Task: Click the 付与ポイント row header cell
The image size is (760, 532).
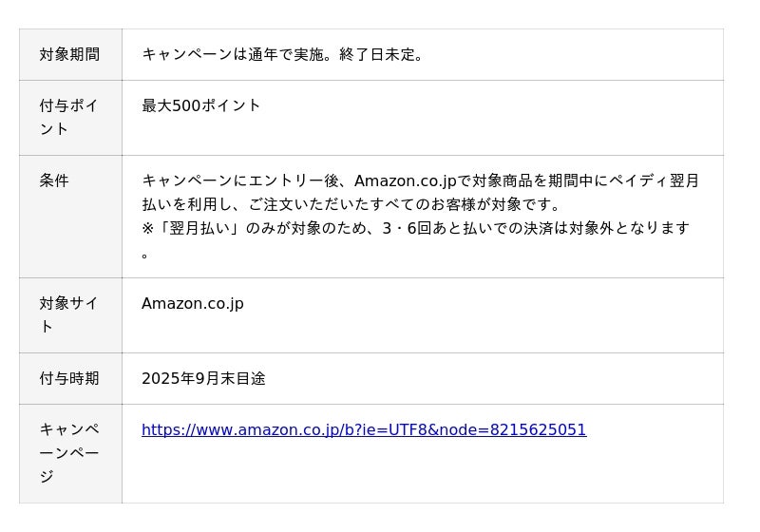Action: click(x=69, y=118)
